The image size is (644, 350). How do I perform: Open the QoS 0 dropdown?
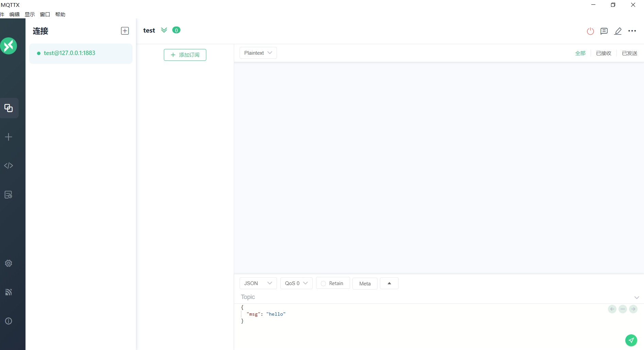click(296, 283)
